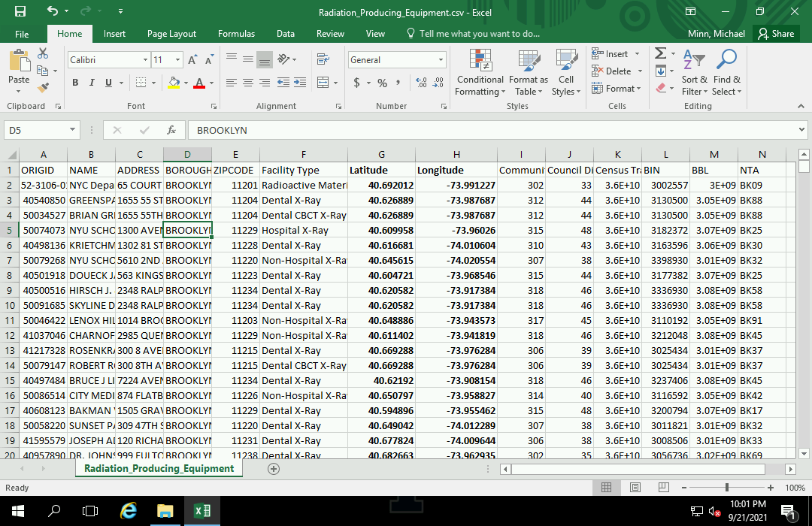Click the Insert Function fx icon
This screenshot has width=812, height=526.
[171, 130]
